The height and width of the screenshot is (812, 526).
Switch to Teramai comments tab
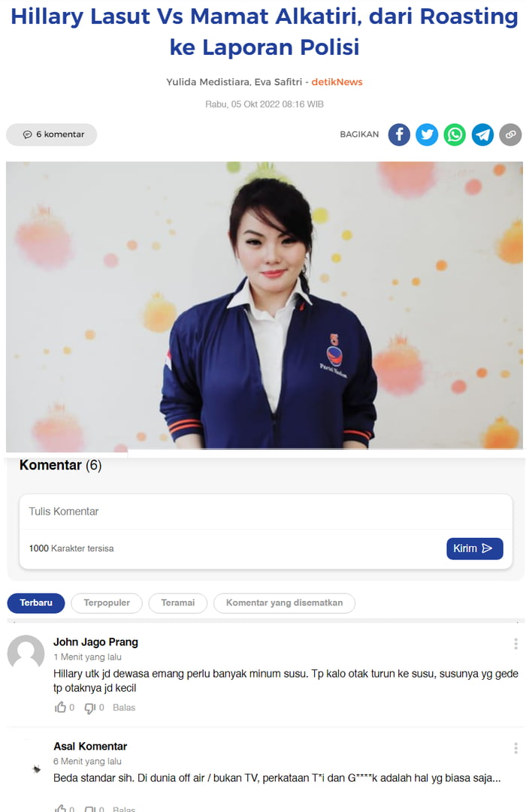pyautogui.click(x=178, y=602)
